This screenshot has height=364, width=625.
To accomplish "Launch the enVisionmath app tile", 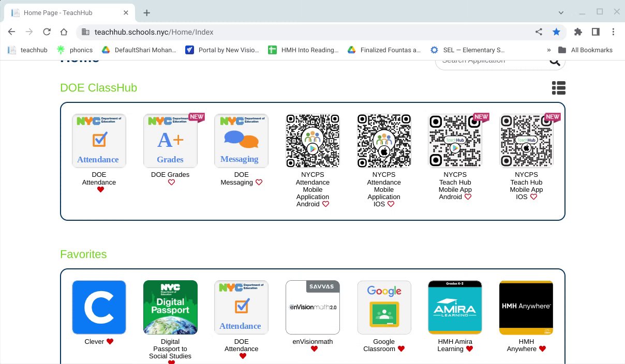I will click(312, 307).
